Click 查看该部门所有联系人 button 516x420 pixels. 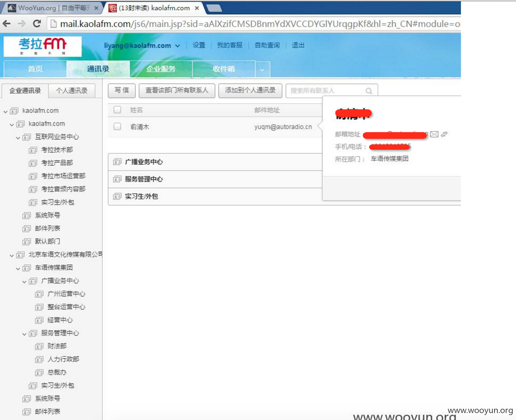pyautogui.click(x=177, y=90)
